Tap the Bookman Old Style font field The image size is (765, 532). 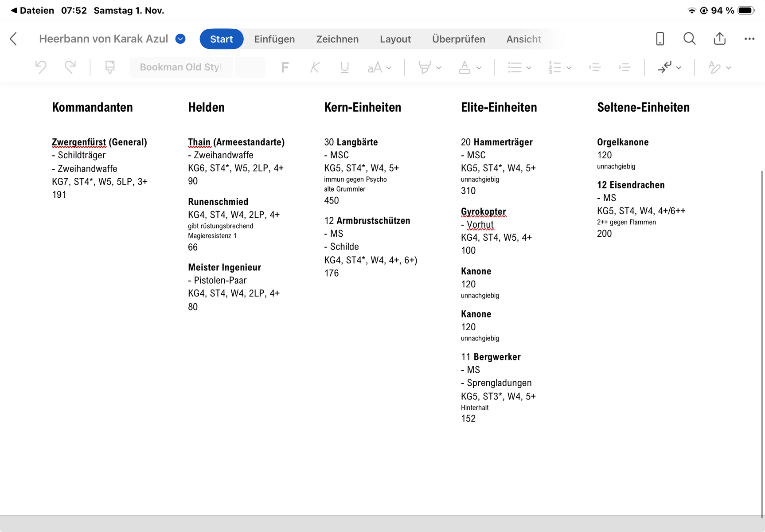point(180,67)
